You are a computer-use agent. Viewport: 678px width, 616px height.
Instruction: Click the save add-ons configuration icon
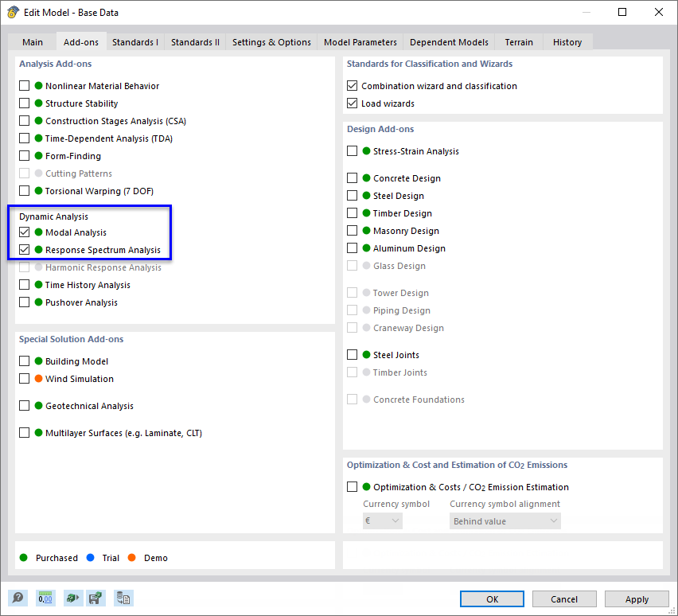(95, 598)
